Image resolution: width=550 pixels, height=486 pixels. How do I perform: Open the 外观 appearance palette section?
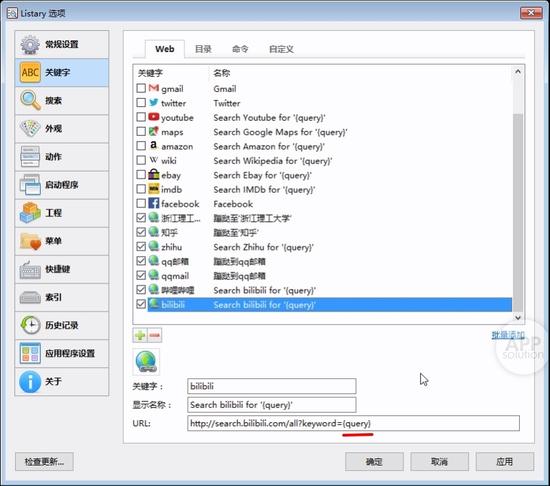point(62,129)
